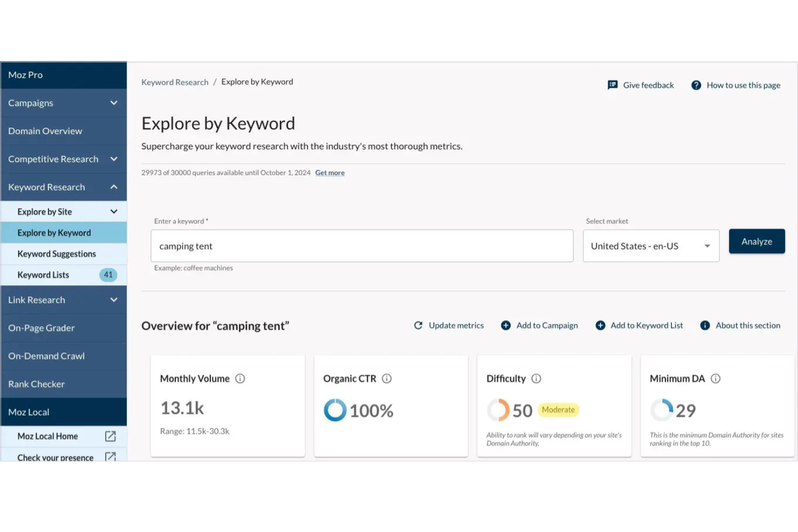Click the Moderate difficulty badge
The height and width of the screenshot is (532, 798).
[x=558, y=410]
